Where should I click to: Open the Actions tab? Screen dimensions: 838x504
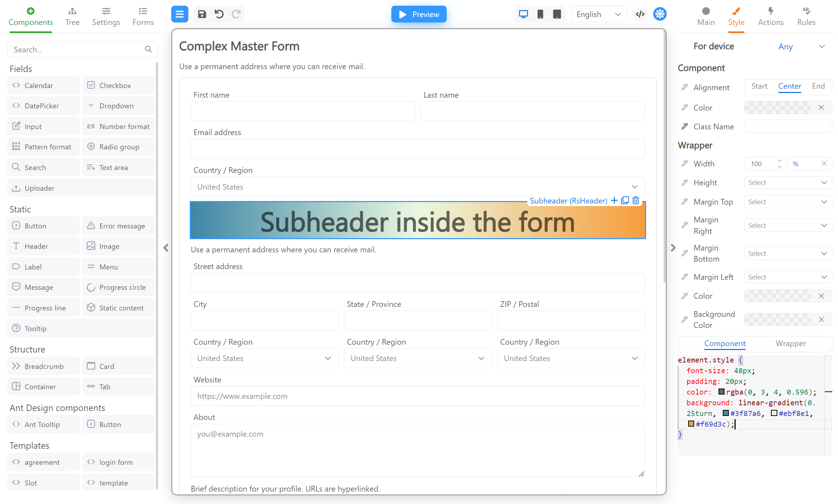point(771,16)
